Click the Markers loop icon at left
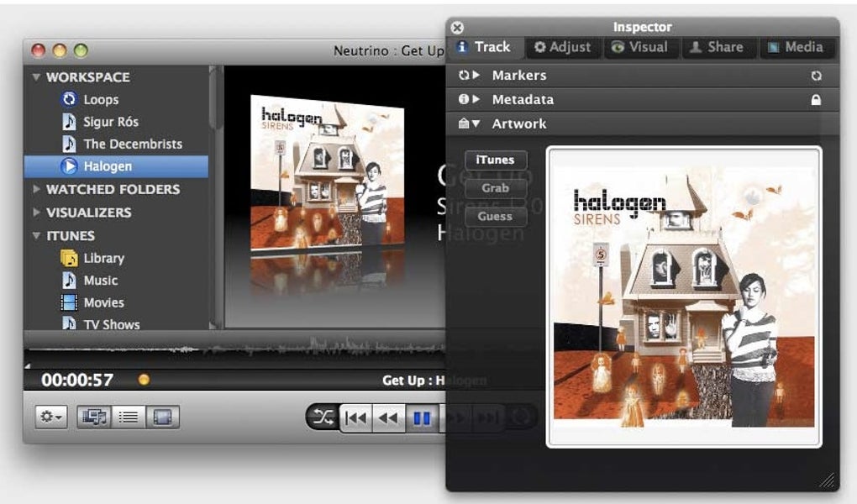Screen dimensions: 857x504 [x=464, y=76]
